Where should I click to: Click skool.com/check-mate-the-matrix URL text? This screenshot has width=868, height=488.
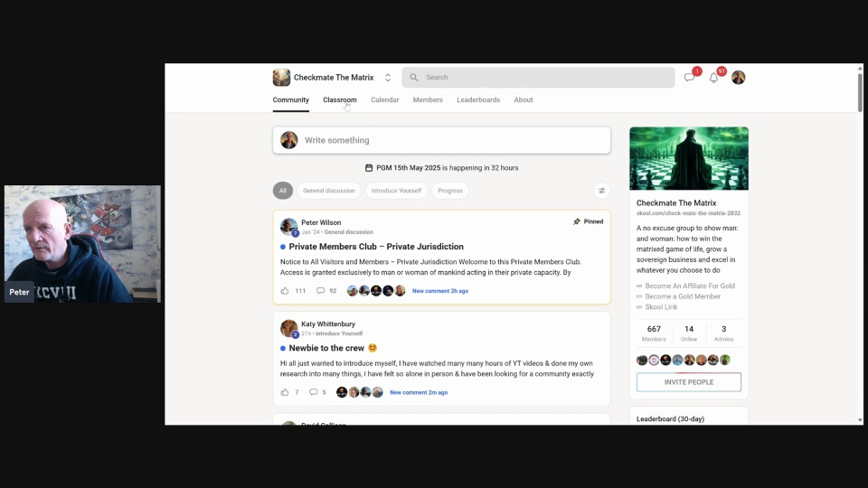[688, 213]
